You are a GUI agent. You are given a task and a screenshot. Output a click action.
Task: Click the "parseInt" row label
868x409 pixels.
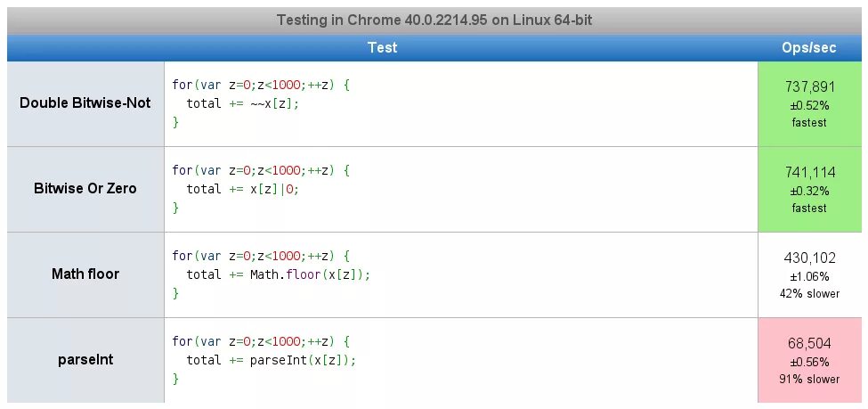85,360
